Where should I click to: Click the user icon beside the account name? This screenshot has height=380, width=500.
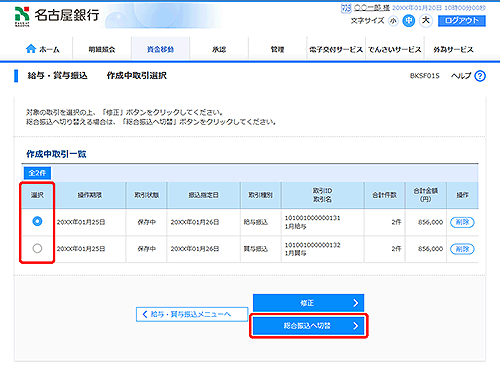[346, 8]
